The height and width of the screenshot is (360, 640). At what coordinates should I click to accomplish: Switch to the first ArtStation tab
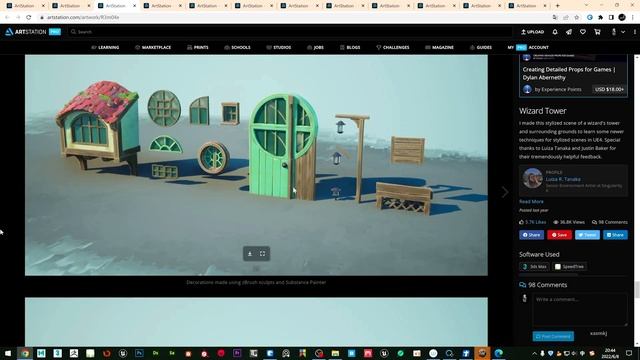(x=25, y=6)
